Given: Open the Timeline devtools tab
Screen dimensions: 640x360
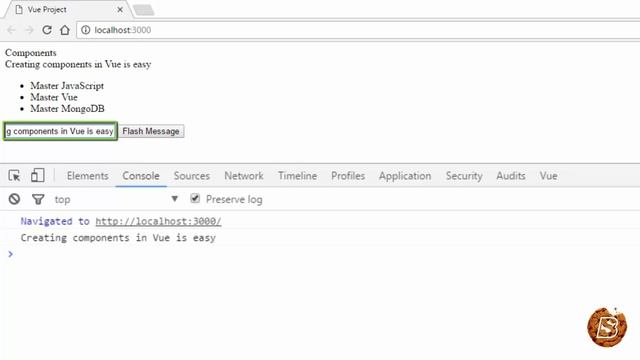Looking at the screenshot, I should click(x=298, y=176).
